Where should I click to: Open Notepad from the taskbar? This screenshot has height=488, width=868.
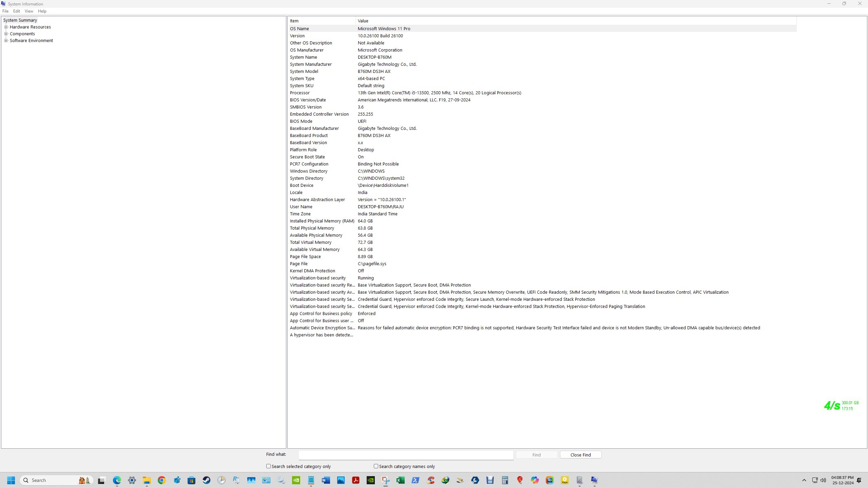tap(311, 480)
